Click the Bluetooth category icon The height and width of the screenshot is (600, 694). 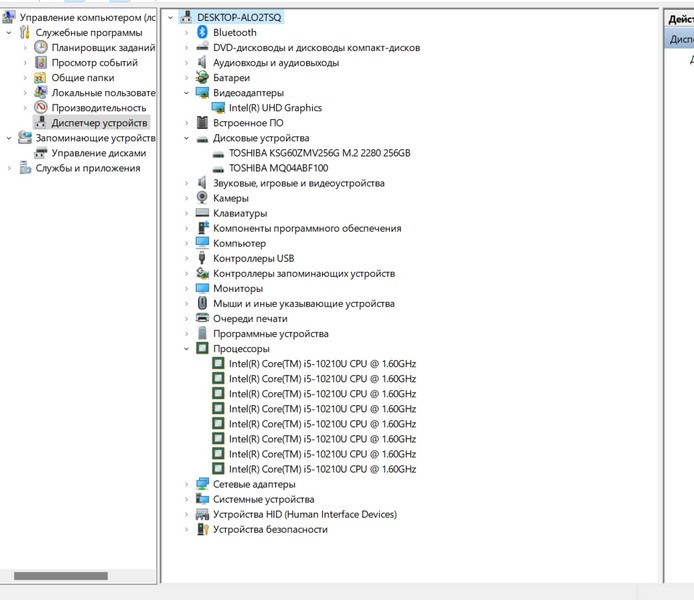click(202, 32)
